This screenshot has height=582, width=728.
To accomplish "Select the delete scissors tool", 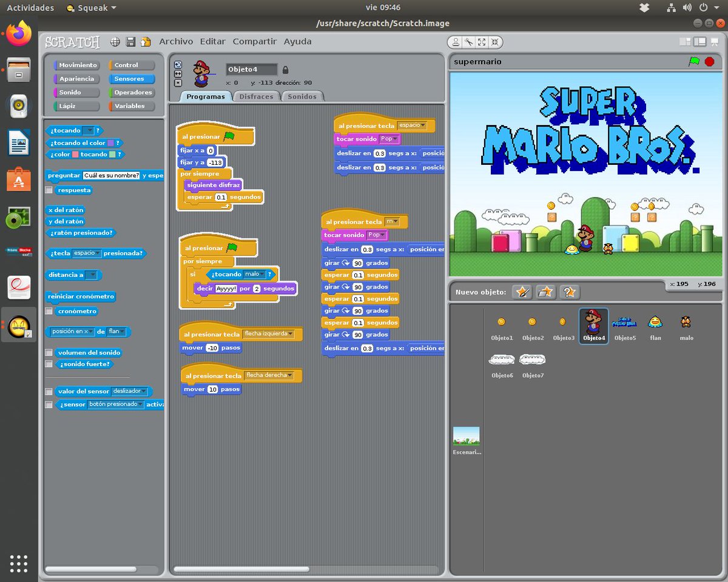I will (469, 42).
